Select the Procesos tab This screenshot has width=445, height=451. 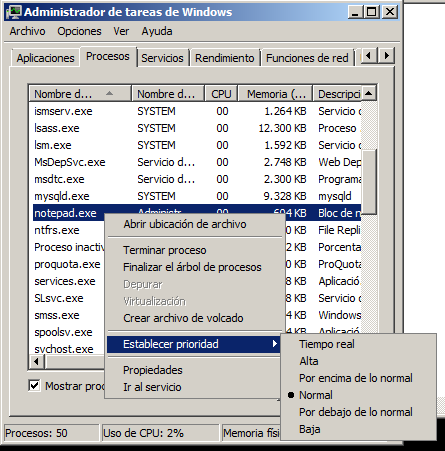pyautogui.click(x=108, y=56)
